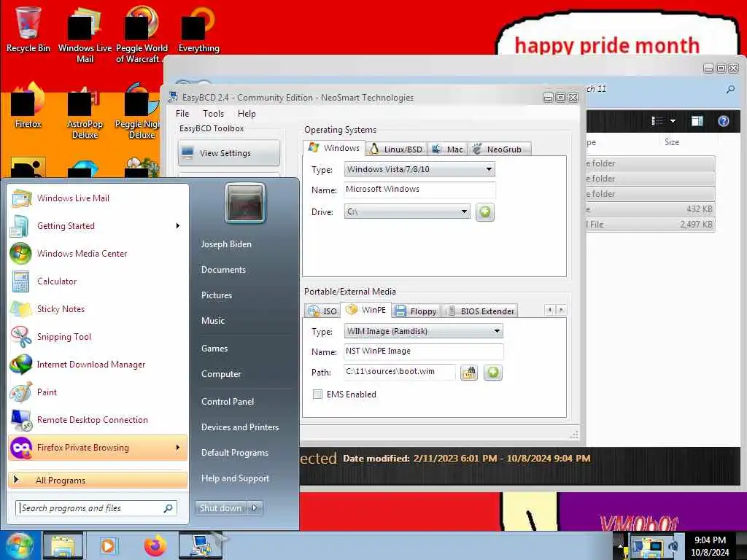This screenshot has height=560, width=747.
Task: Open All Programs list
Action: (x=98, y=480)
